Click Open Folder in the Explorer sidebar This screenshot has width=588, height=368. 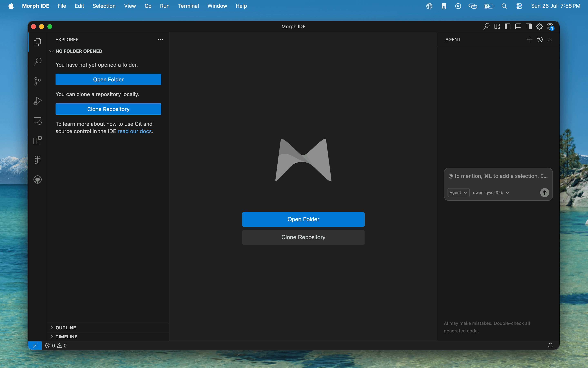pyautogui.click(x=108, y=79)
